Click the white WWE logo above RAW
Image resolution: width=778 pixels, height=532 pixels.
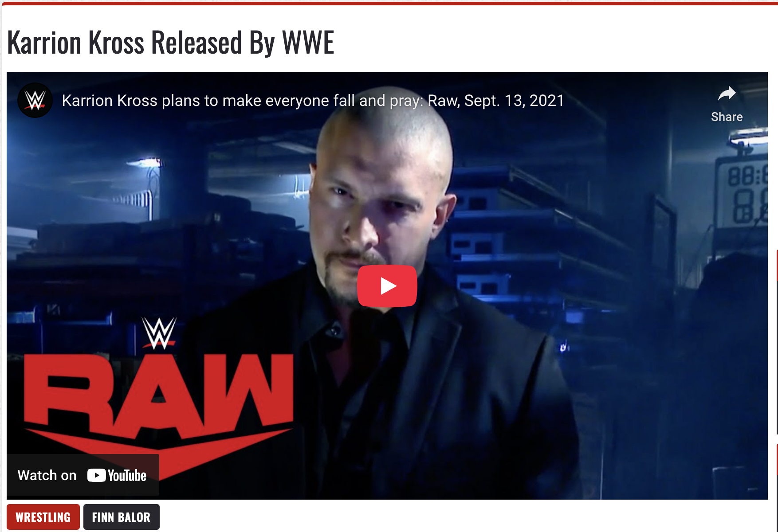pyautogui.click(x=159, y=333)
